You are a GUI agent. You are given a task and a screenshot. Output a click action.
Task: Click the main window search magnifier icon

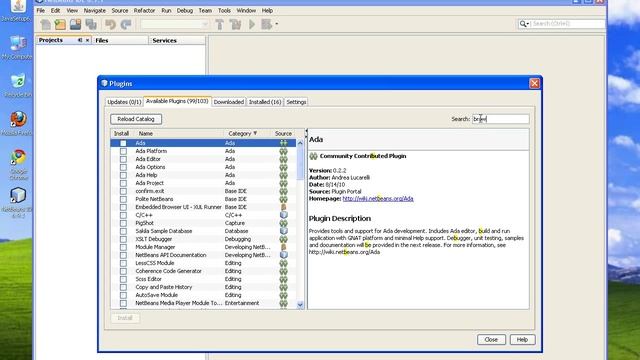click(x=522, y=24)
